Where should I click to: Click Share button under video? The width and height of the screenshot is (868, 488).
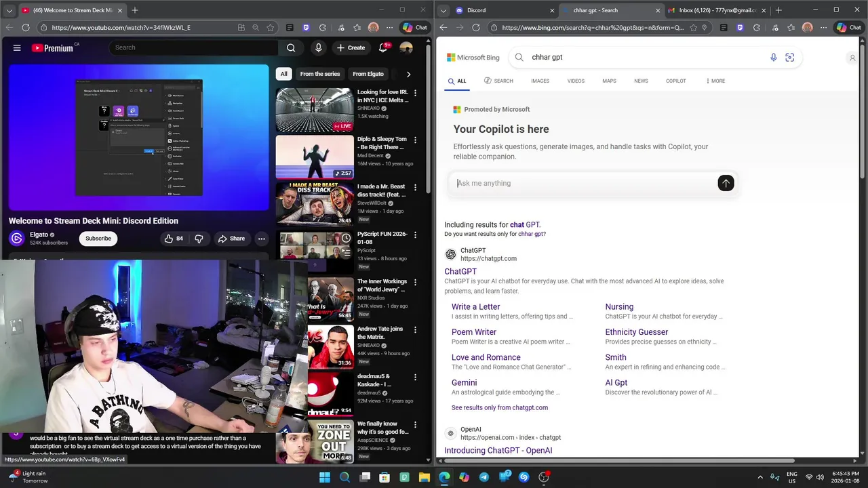[x=231, y=239]
